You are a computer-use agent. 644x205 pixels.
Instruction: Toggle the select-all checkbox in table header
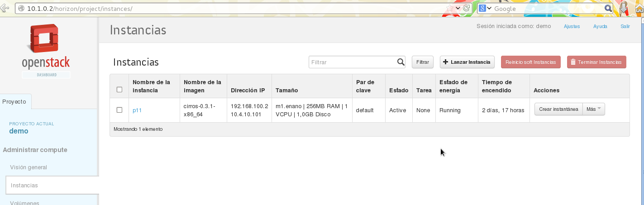(119, 90)
